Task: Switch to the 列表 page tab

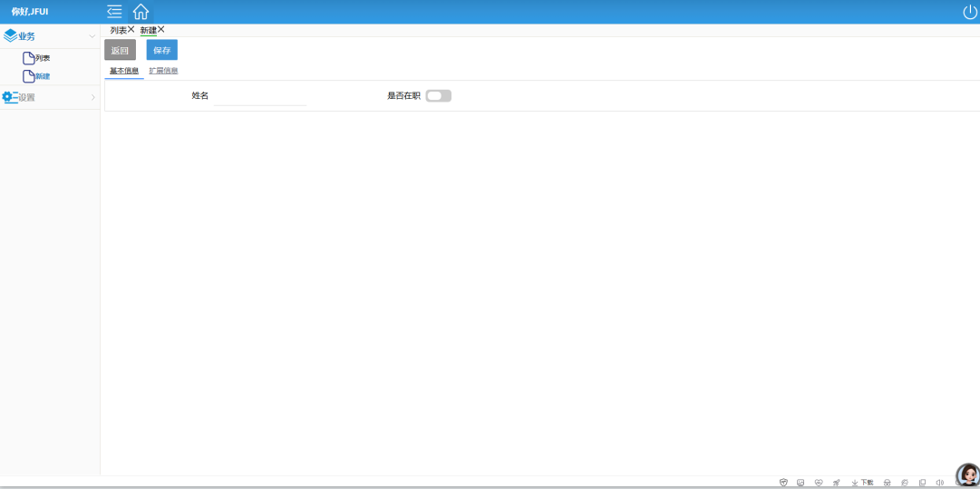Action: [118, 30]
